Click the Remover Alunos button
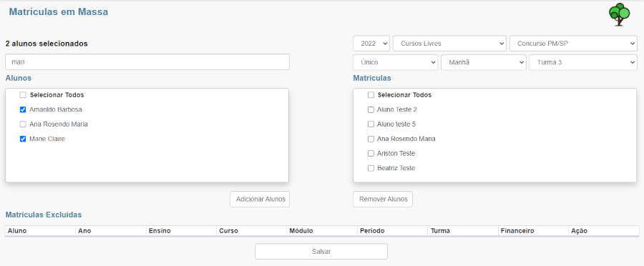The width and height of the screenshot is (644, 266). point(384,199)
